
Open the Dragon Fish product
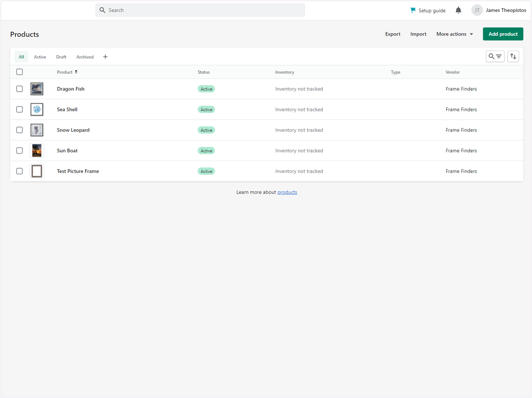(x=70, y=89)
